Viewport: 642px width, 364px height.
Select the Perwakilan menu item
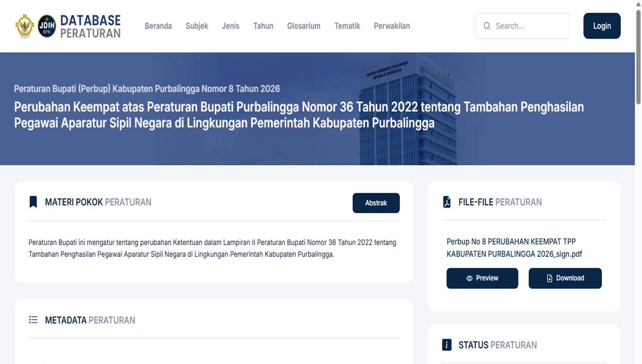coord(392,26)
